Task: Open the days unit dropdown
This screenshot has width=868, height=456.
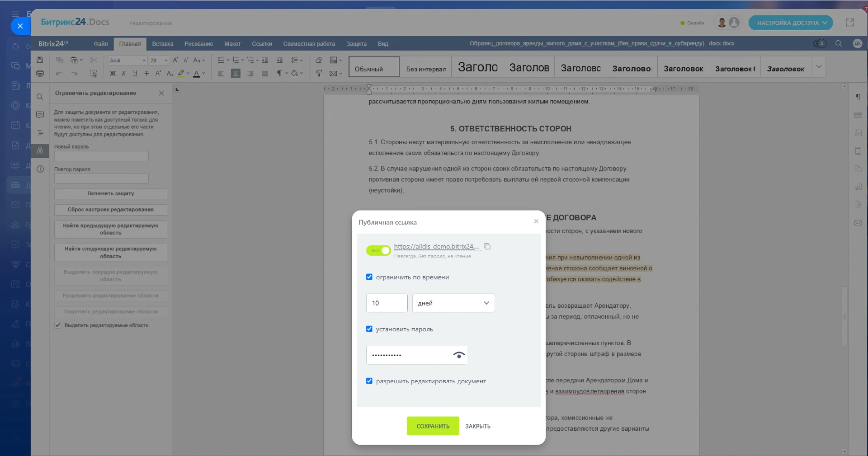Action: (453, 303)
